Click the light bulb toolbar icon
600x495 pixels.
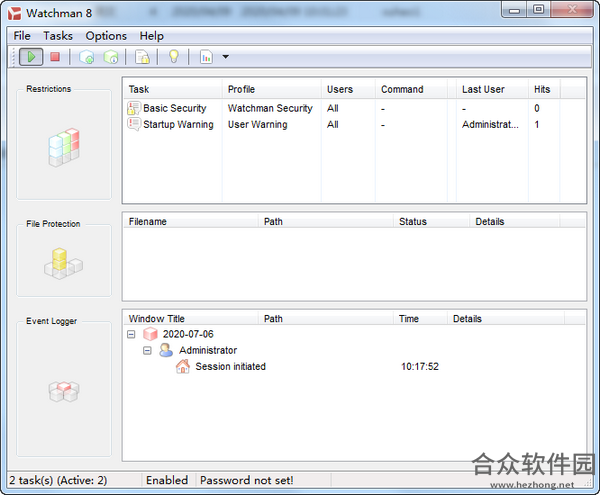[x=174, y=57]
